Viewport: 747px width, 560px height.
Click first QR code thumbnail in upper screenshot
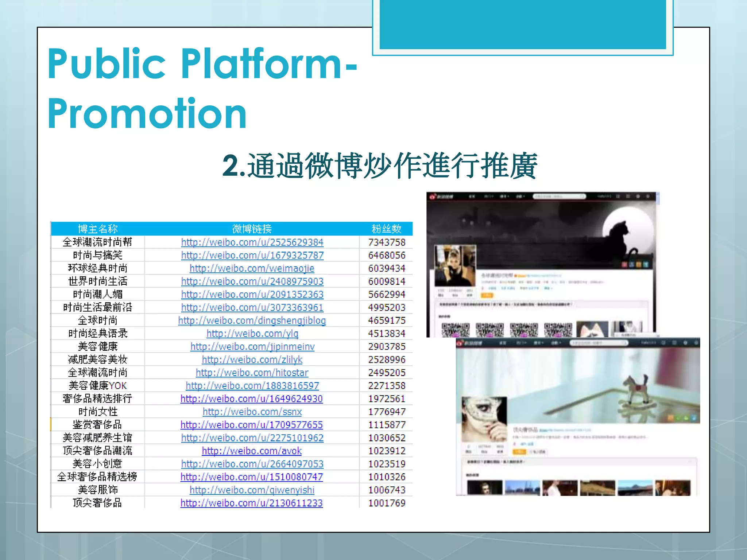(455, 330)
